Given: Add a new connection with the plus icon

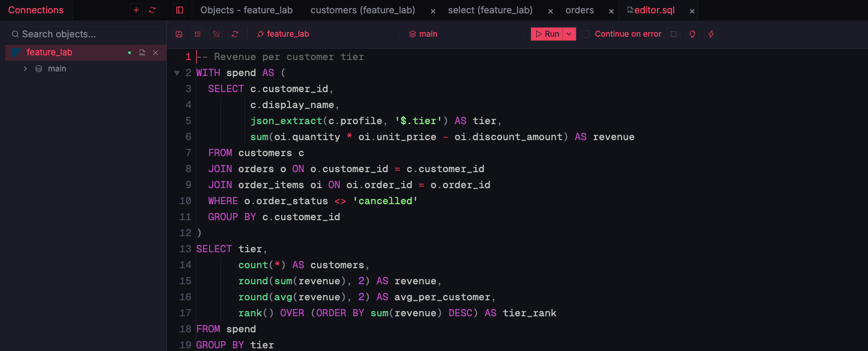Looking at the screenshot, I should pos(136,10).
